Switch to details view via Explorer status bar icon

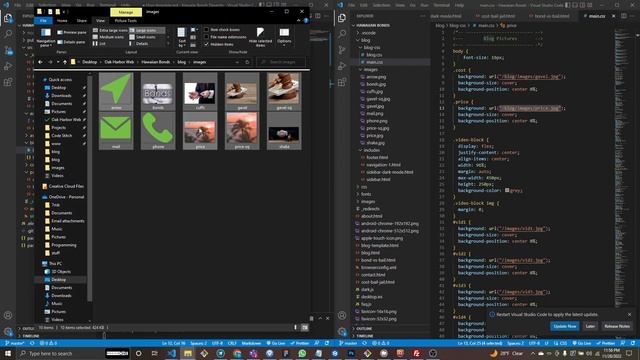[x=296, y=327]
